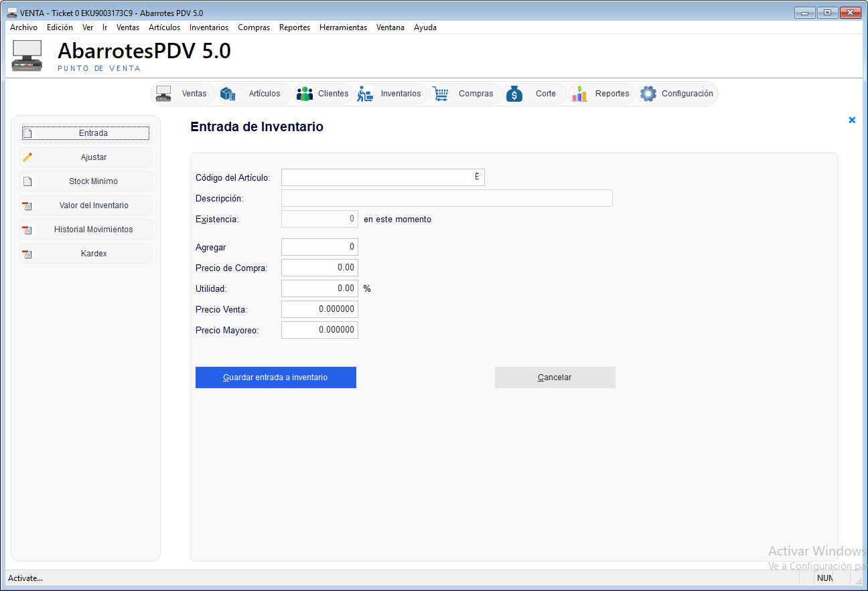Open the Reportes menu in the menu bar
The height and width of the screenshot is (591, 868).
[x=295, y=27]
